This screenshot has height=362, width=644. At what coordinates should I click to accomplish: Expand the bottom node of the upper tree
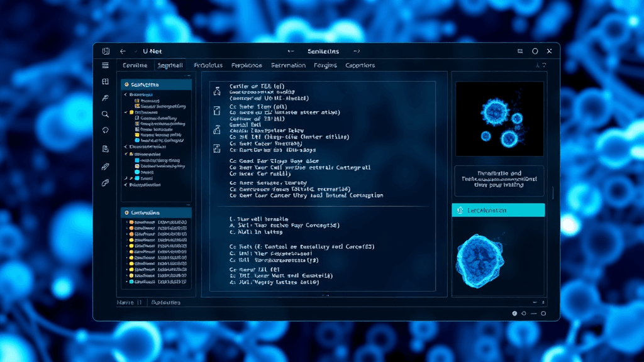(x=126, y=185)
